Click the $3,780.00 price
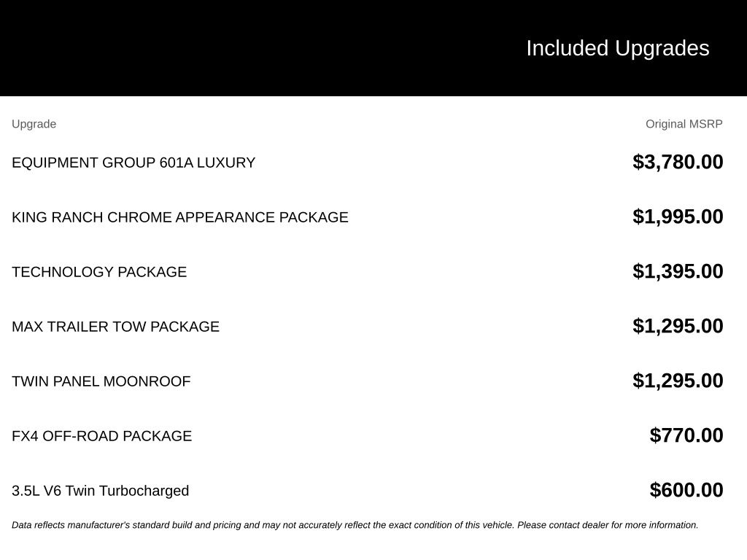Image resolution: width=747 pixels, height=560 pixels. point(678,162)
